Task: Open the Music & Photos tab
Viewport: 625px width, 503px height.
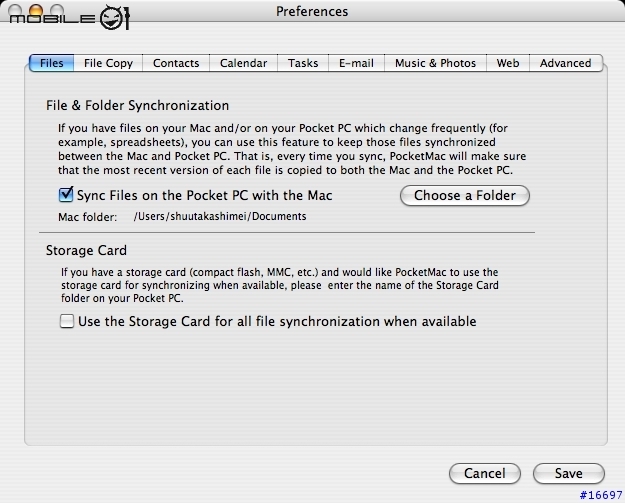Action: (435, 63)
